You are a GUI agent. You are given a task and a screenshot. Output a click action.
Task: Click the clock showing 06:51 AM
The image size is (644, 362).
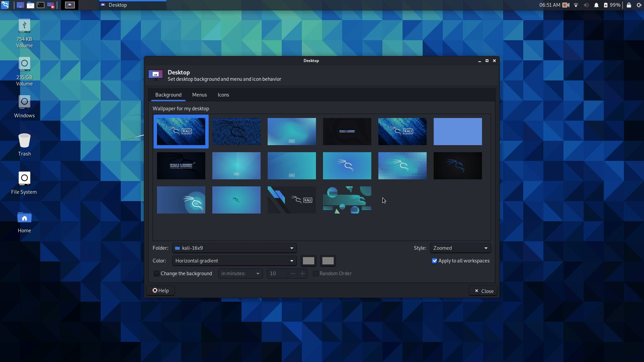click(x=549, y=5)
